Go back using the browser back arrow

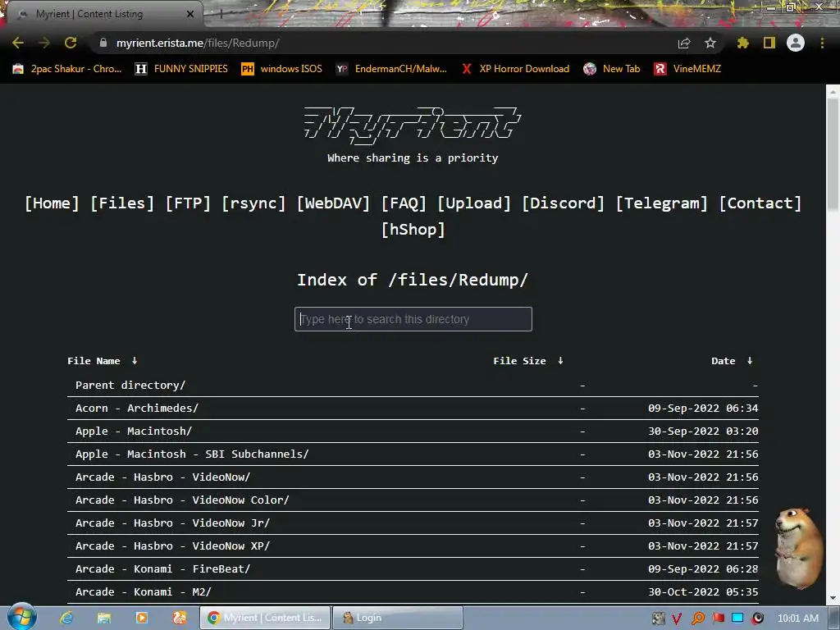coord(18,43)
